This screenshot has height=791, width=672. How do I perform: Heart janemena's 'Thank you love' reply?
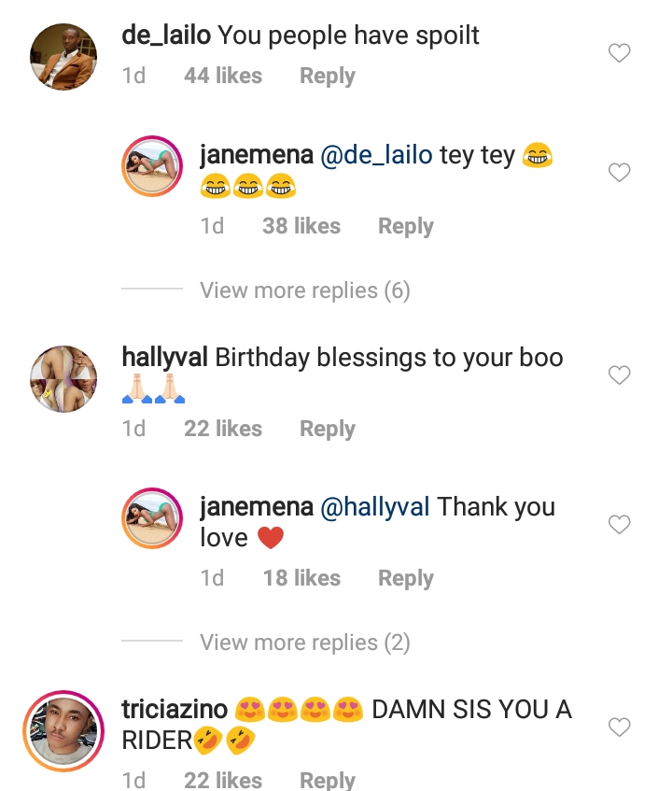(x=620, y=525)
